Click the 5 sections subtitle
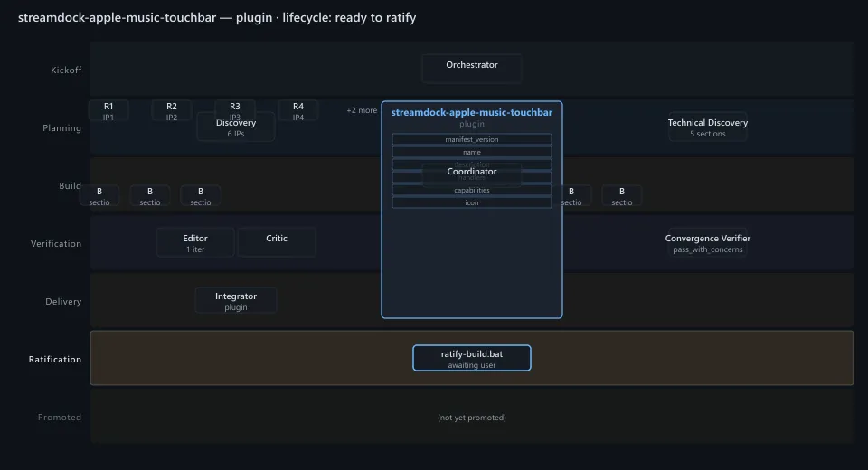The width and height of the screenshot is (868, 470). (707, 134)
